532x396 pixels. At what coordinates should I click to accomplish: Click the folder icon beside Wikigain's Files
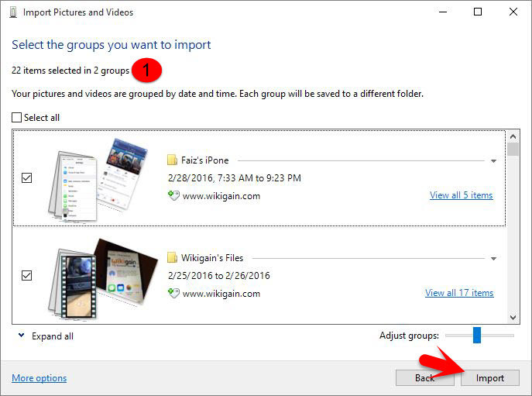click(173, 258)
